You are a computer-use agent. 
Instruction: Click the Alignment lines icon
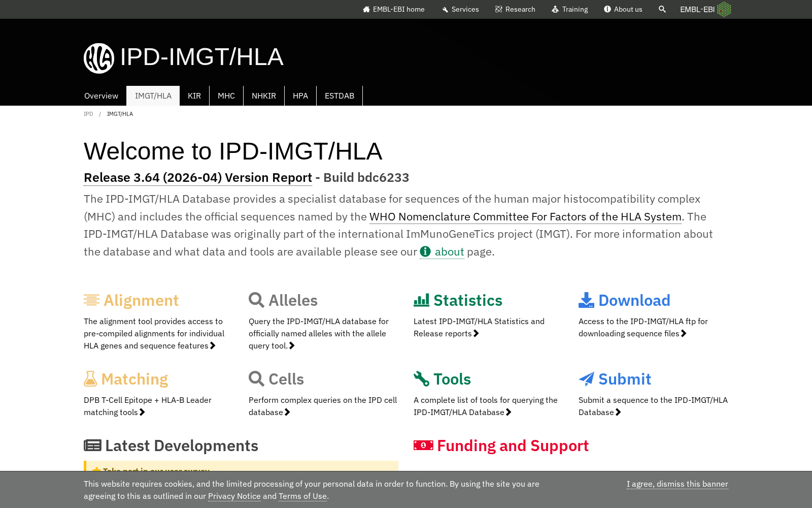(x=92, y=300)
